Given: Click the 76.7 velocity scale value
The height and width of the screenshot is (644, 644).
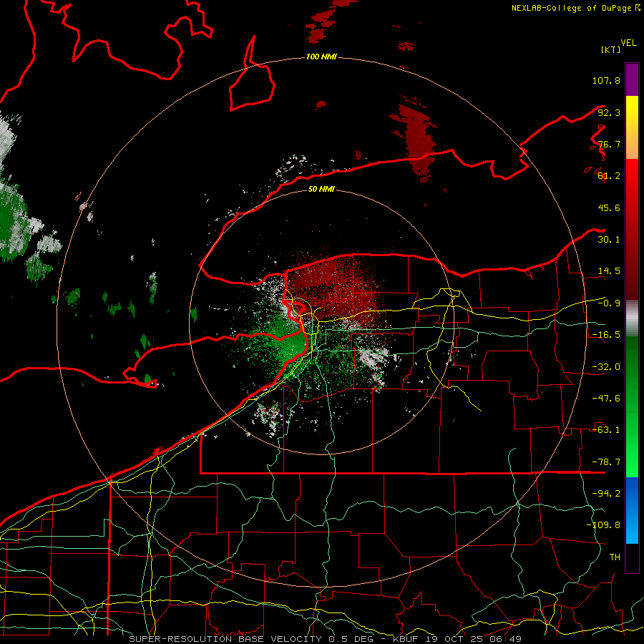Looking at the screenshot, I should tap(609, 144).
